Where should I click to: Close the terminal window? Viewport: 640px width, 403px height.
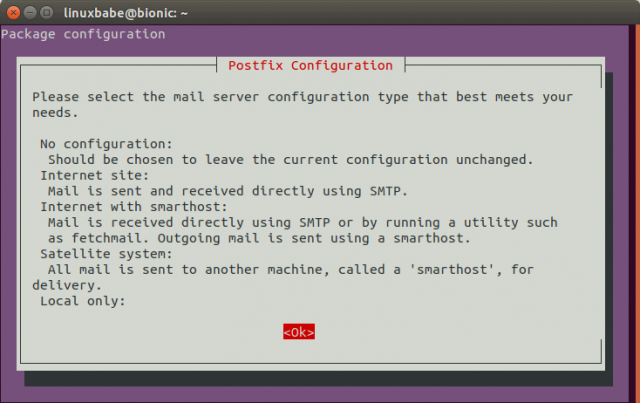pyautogui.click(x=13, y=12)
